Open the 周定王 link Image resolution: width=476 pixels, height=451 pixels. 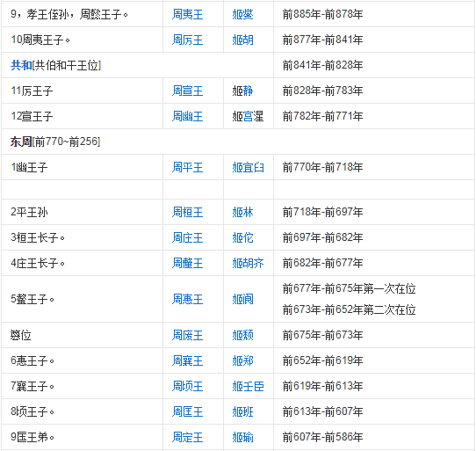(187, 438)
